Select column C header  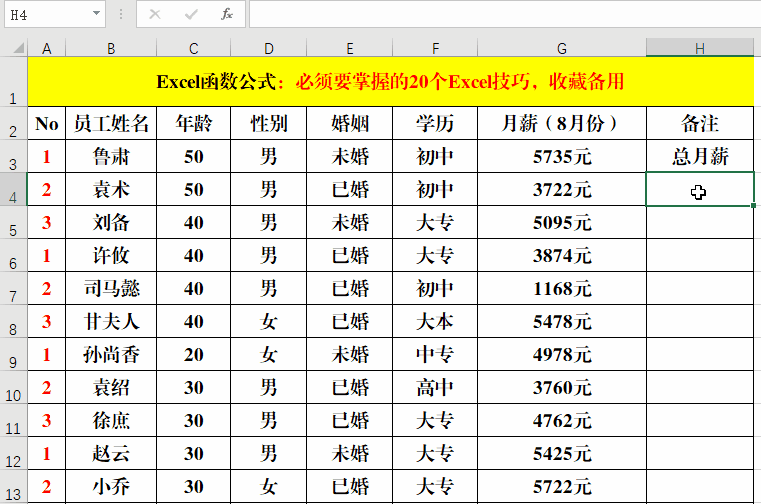(194, 49)
